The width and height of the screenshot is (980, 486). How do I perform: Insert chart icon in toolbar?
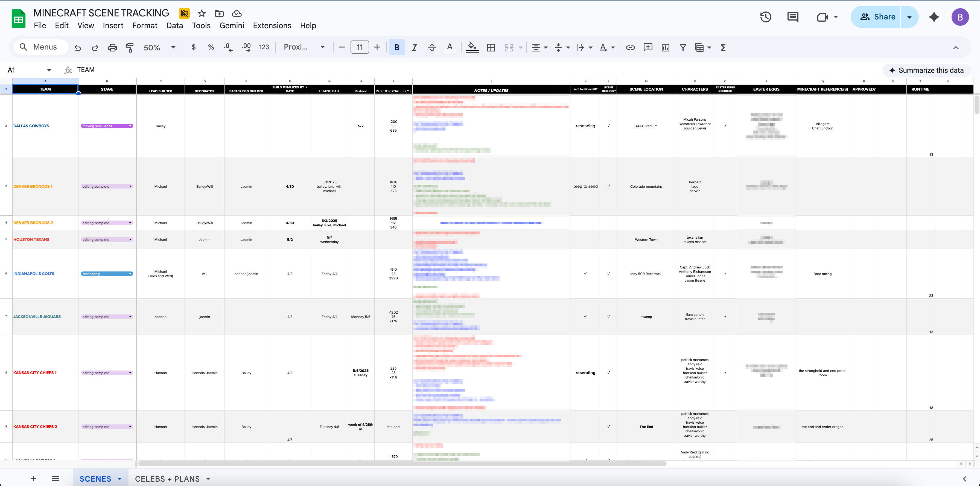point(665,47)
